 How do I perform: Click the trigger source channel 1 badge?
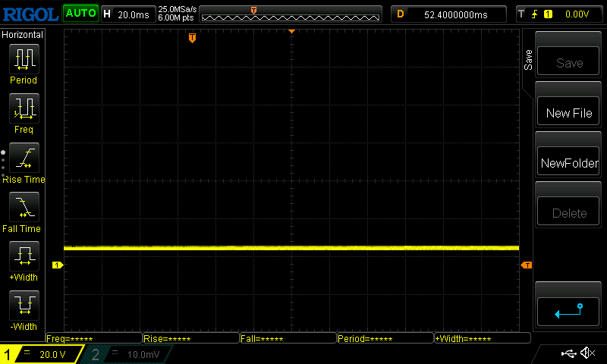click(x=548, y=14)
